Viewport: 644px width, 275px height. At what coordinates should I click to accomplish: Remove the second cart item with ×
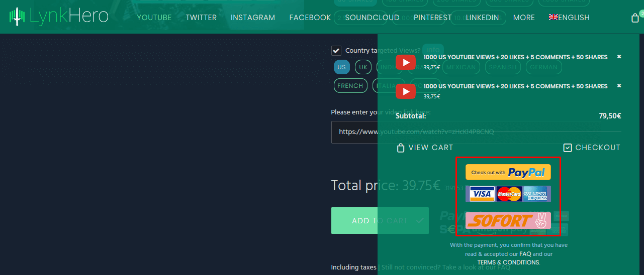pyautogui.click(x=619, y=86)
